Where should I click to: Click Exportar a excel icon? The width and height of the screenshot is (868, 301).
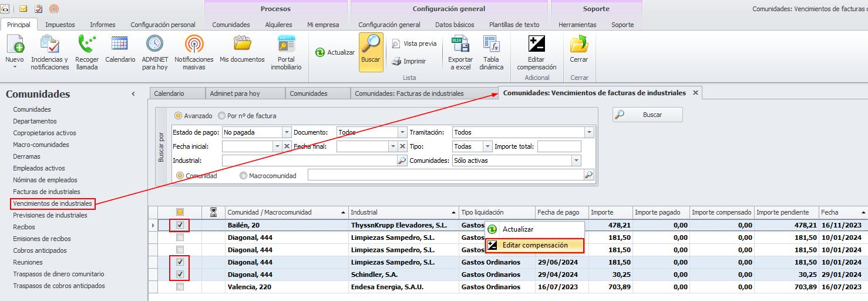point(460,45)
